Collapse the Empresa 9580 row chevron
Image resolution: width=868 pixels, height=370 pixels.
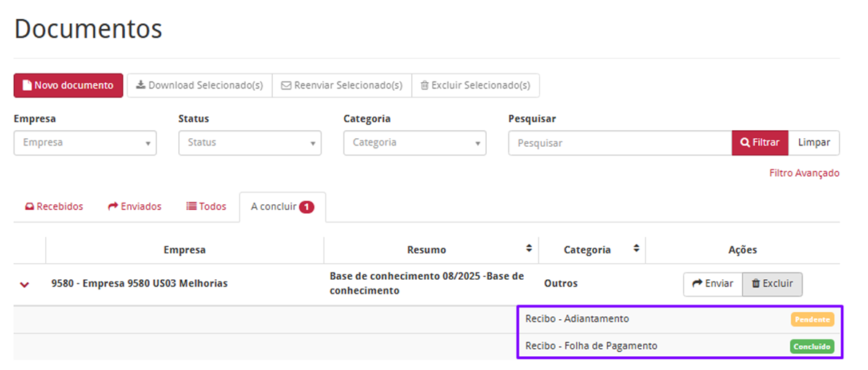point(25,284)
